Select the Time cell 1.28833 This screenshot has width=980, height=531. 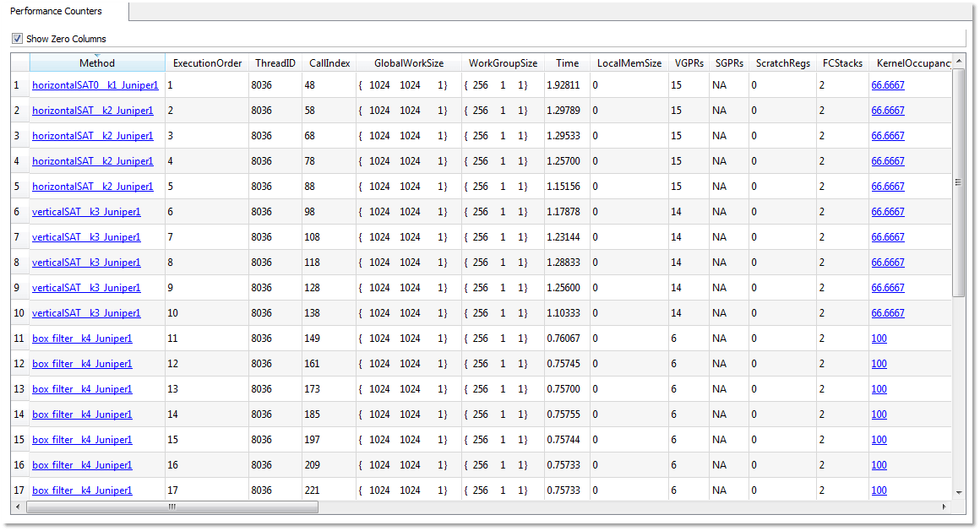click(x=567, y=263)
